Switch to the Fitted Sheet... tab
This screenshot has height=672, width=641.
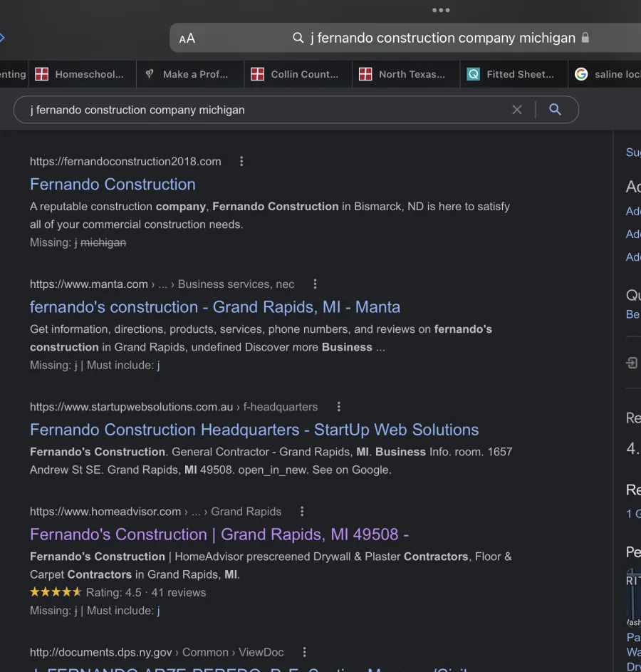[514, 74]
